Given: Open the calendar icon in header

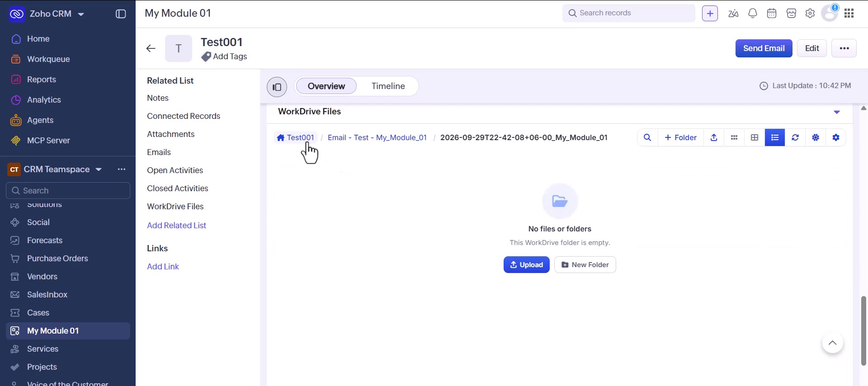Looking at the screenshot, I should pos(772,14).
